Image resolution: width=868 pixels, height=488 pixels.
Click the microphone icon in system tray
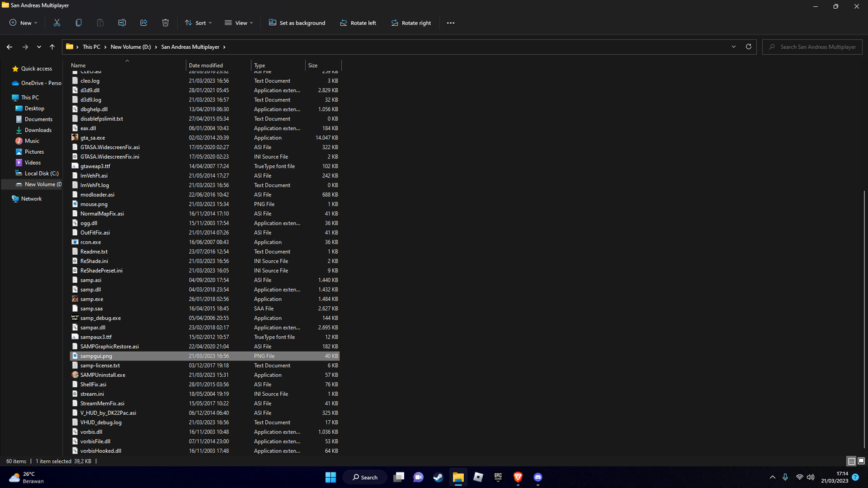(785, 477)
